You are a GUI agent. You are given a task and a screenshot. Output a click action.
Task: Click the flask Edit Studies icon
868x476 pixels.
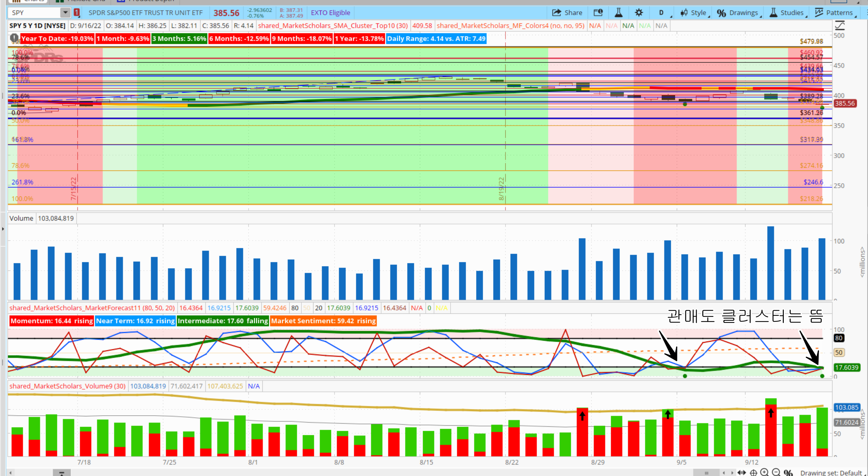618,13
